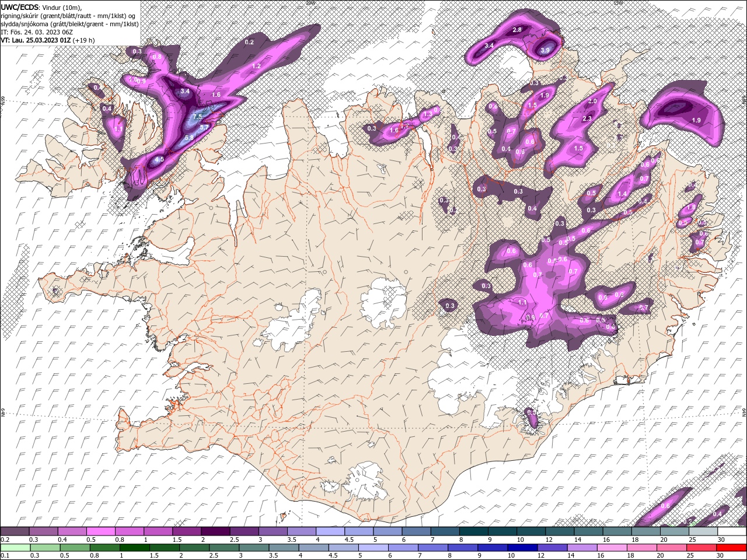Pick the red 30 swatch in the lower scale
Image resolution: width=747 pixels, height=560 pixels.
[731, 548]
